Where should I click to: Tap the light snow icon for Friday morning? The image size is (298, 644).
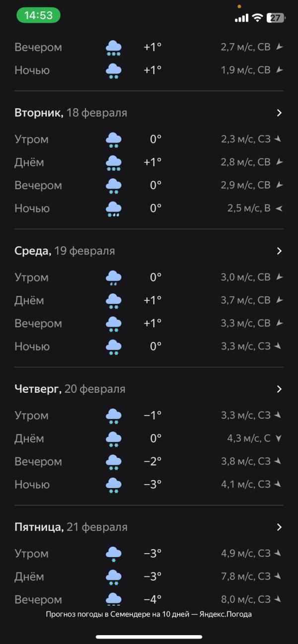[114, 554]
